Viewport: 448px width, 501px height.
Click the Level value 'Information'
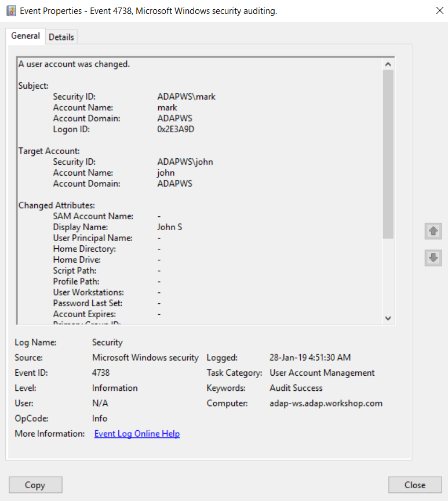click(115, 388)
